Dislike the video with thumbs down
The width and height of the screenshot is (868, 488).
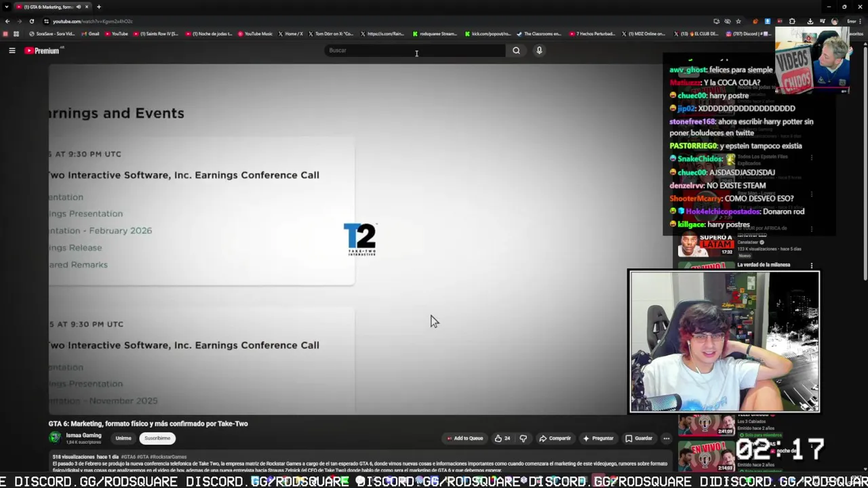pos(523,439)
